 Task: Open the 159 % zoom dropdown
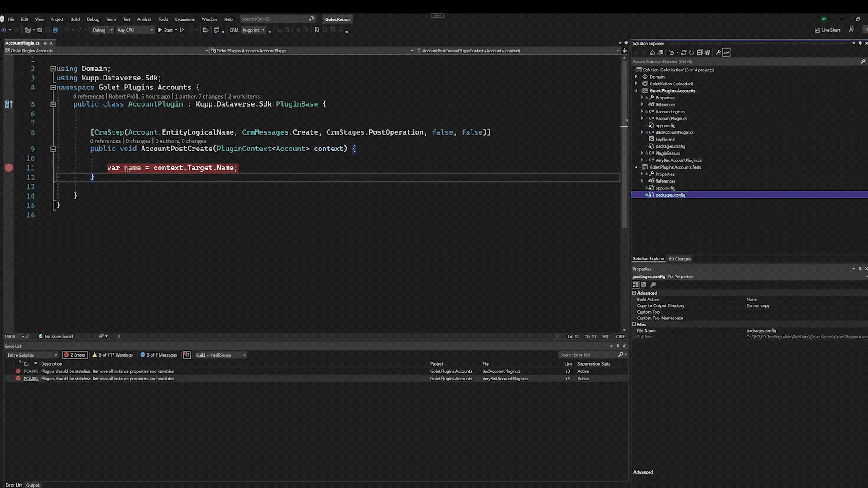(x=23, y=336)
